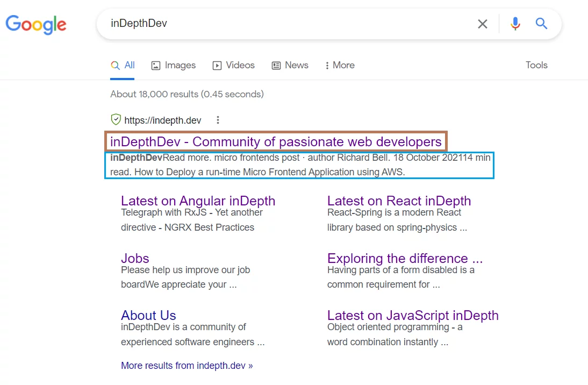Click the snippet mentioning author Richard Bell
The height and width of the screenshot is (385, 588).
coord(300,165)
